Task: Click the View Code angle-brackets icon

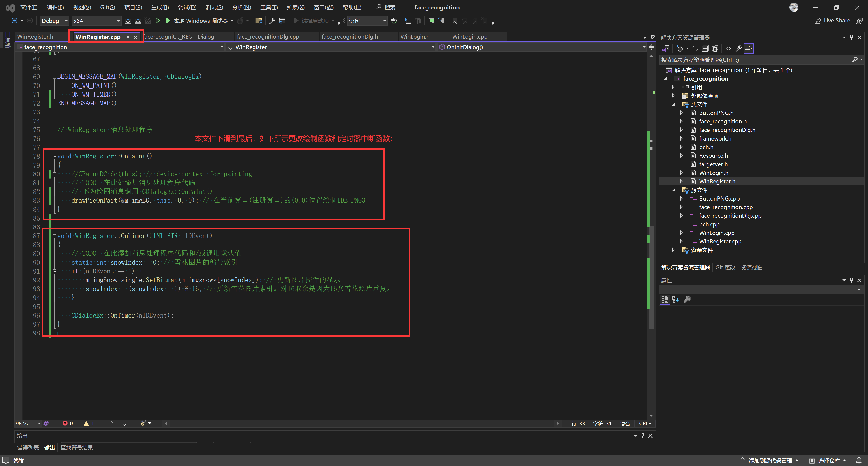Action: click(728, 48)
